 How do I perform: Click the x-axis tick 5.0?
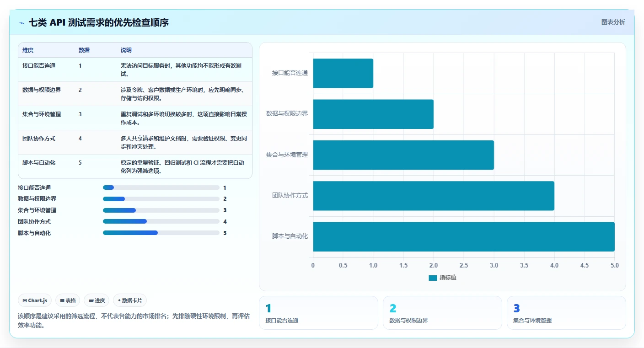pos(614,266)
